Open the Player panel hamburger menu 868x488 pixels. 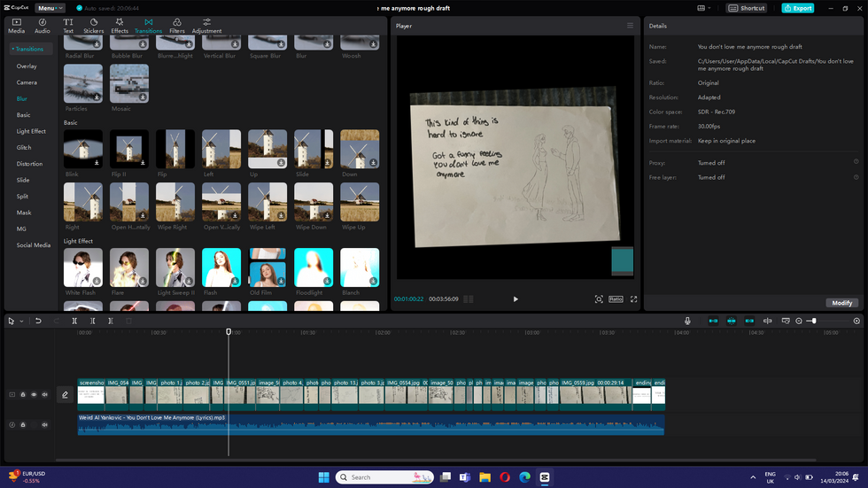click(630, 26)
